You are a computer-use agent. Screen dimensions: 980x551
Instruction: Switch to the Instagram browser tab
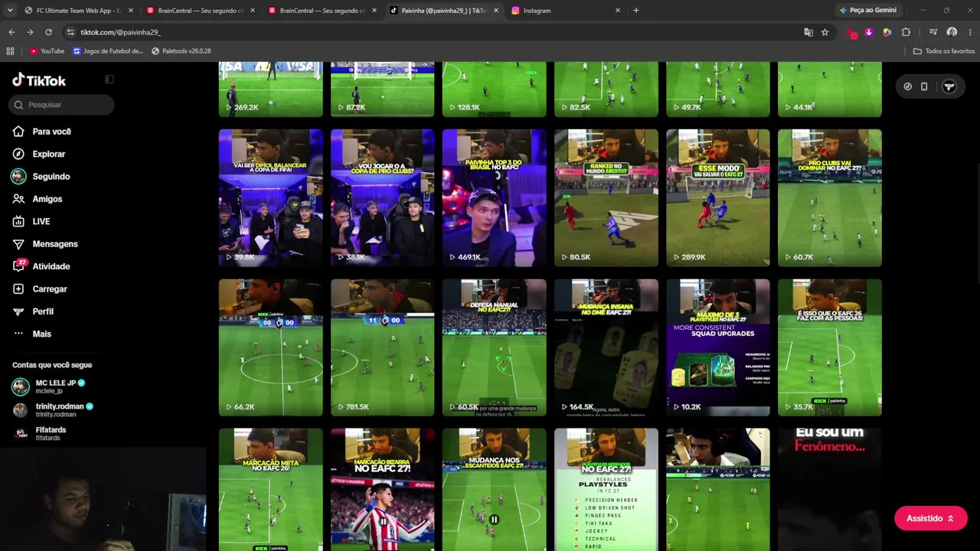pyautogui.click(x=565, y=11)
